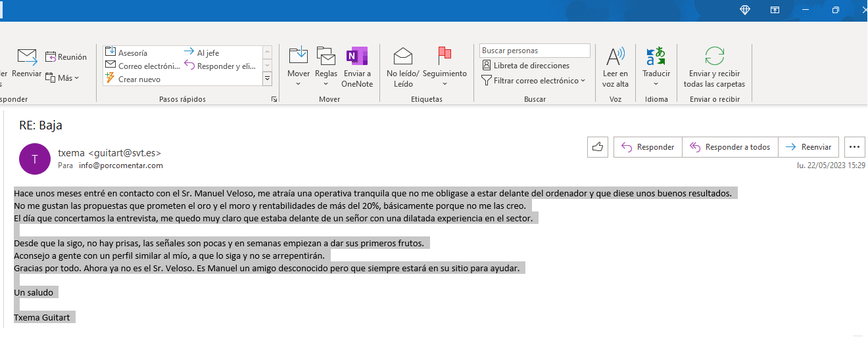This screenshot has width=868, height=352.
Task: Click sender avatar circle with T
Action: point(36,158)
